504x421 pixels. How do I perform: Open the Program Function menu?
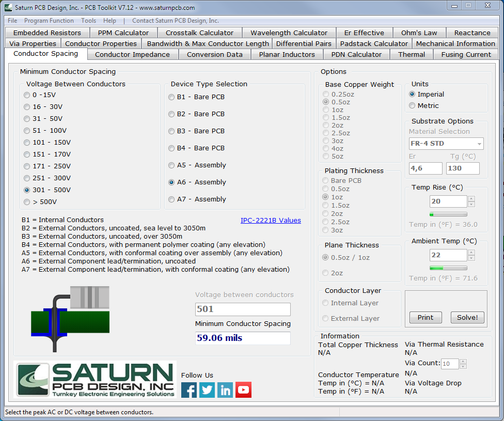[49, 21]
